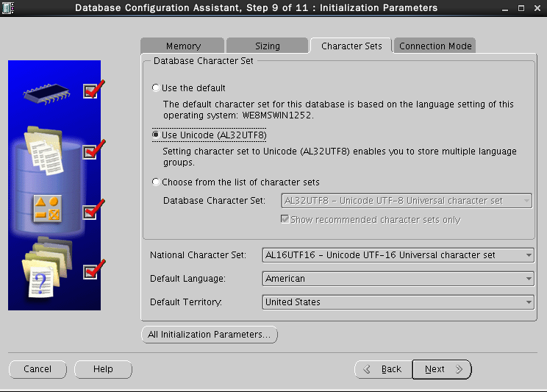547x392 pixels.
Task: Switch to the Memory tab
Action: (182, 46)
